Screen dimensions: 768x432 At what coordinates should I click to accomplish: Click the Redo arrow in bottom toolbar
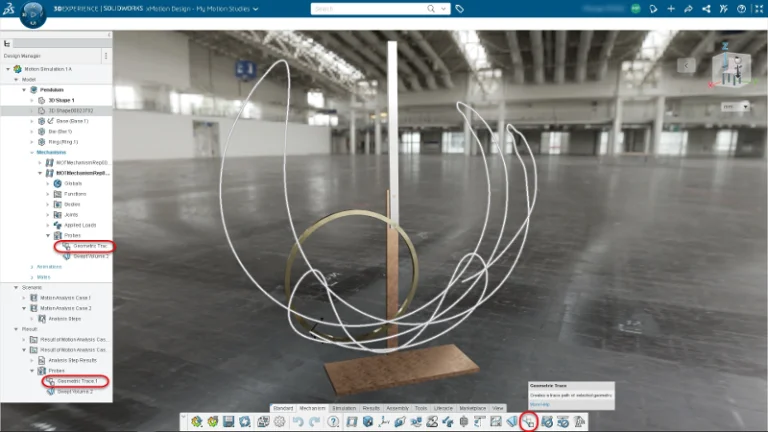tap(314, 421)
